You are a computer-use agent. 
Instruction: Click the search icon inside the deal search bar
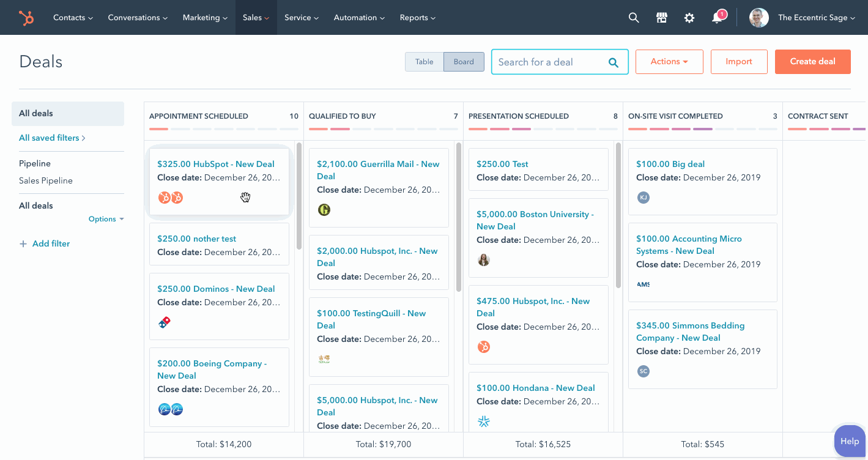click(613, 62)
